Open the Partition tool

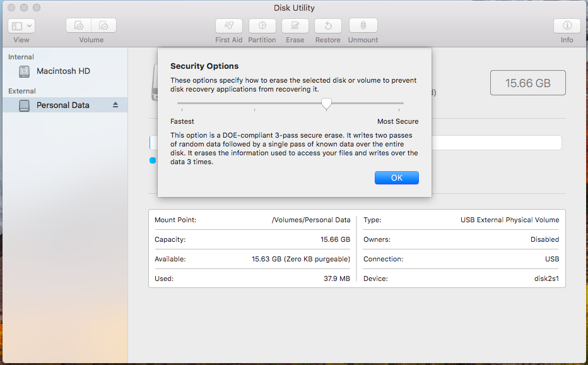coord(262,25)
